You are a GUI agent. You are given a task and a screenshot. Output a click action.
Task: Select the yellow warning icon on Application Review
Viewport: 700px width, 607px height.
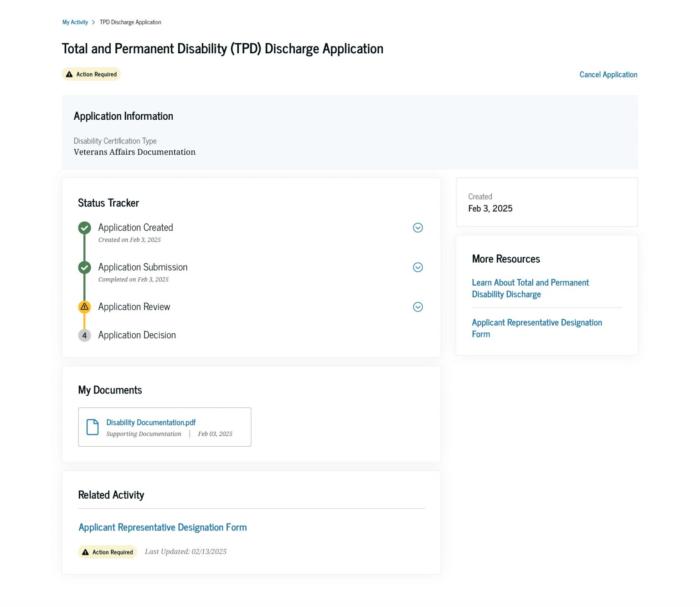tap(84, 307)
